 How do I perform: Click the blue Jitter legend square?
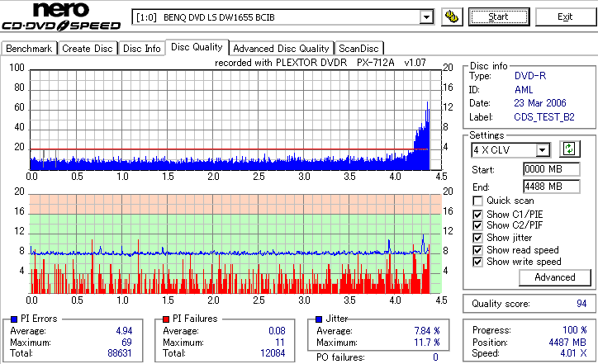click(x=319, y=319)
